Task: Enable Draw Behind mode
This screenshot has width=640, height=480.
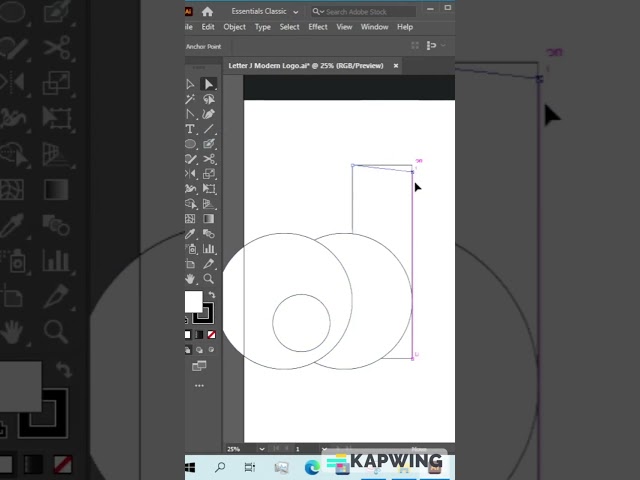Action: coord(199,350)
